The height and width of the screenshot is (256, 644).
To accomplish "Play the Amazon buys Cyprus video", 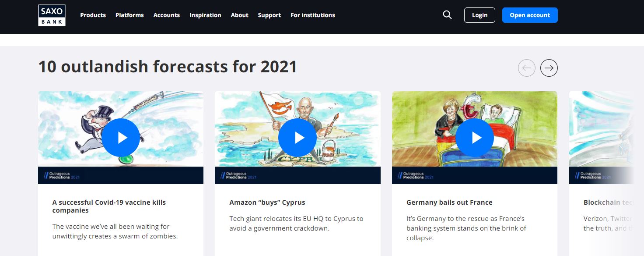I will 297,138.
